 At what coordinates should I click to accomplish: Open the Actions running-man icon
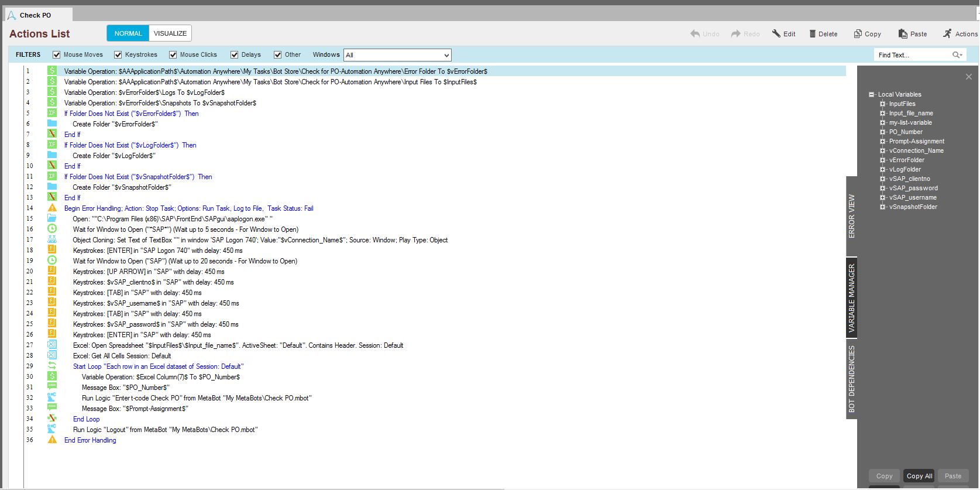pyautogui.click(x=947, y=34)
